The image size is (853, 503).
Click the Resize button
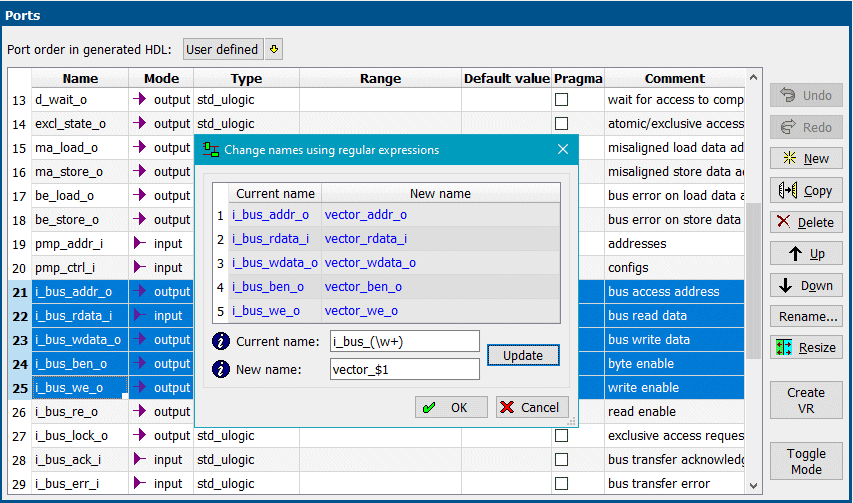(x=806, y=347)
